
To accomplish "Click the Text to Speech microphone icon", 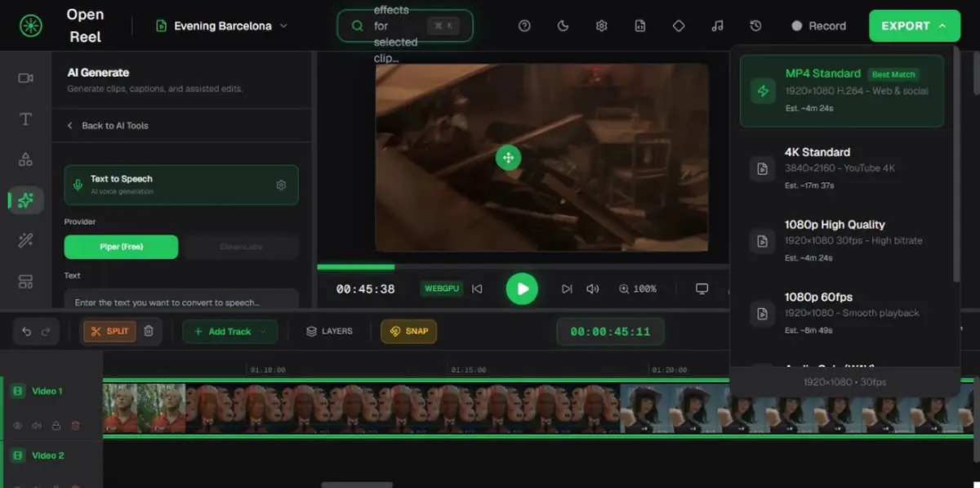I will (78, 185).
